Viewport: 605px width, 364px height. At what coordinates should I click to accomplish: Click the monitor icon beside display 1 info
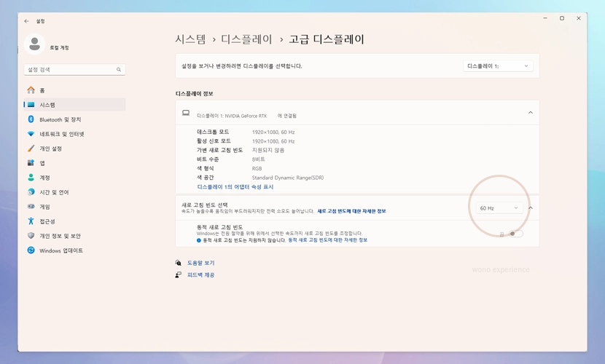click(186, 113)
